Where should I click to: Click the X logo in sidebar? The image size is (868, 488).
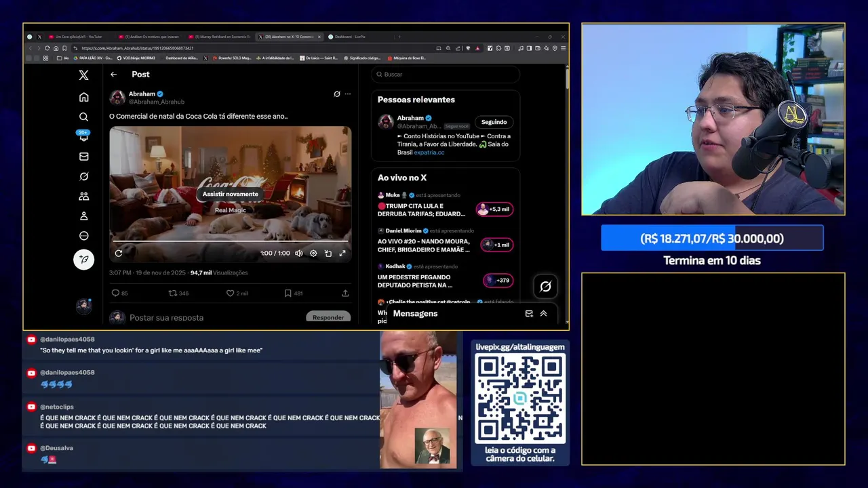click(x=83, y=75)
